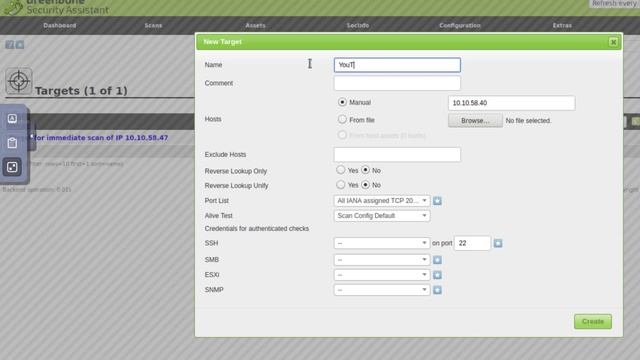
Task: Click the Browse... file button
Action: click(x=475, y=121)
